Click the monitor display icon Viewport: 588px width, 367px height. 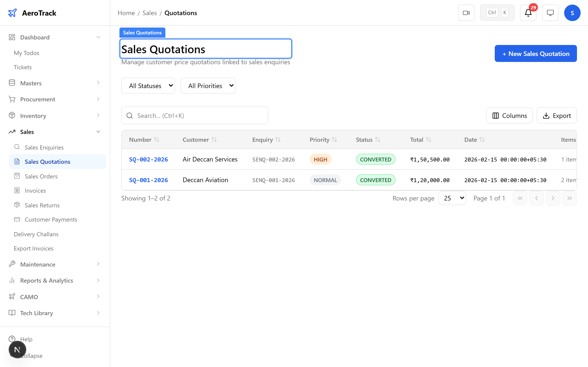550,13
